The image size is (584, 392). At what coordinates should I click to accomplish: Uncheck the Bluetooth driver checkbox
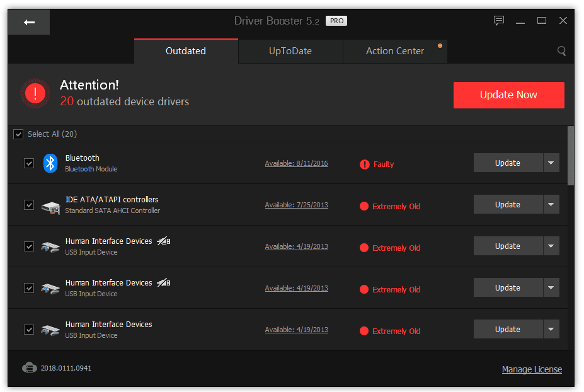point(29,163)
